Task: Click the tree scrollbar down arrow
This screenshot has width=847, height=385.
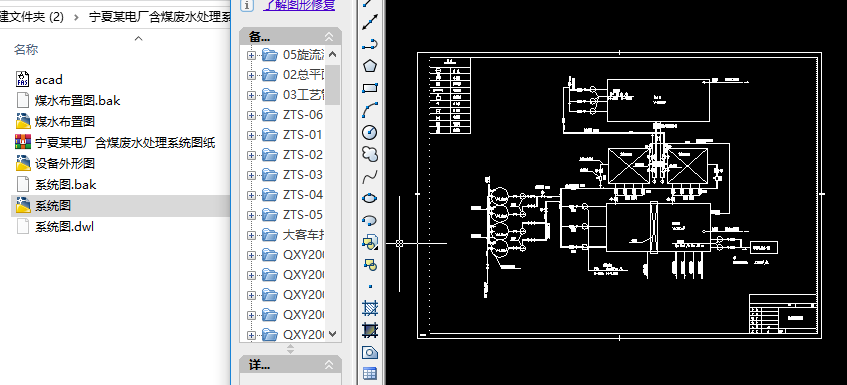Action: (333, 335)
